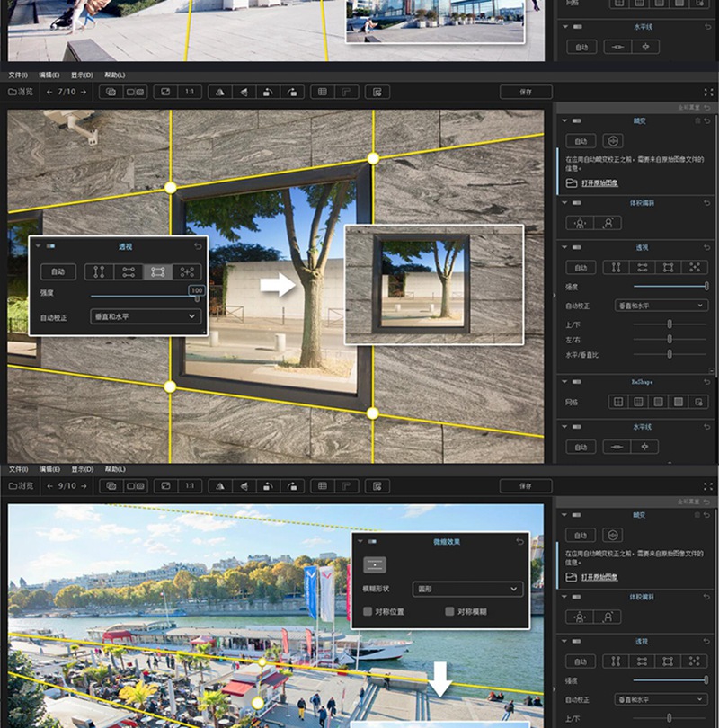Enable the 对称位置 checkbox in 微缩效果 dialog
Image resolution: width=719 pixels, height=728 pixels.
tap(368, 610)
